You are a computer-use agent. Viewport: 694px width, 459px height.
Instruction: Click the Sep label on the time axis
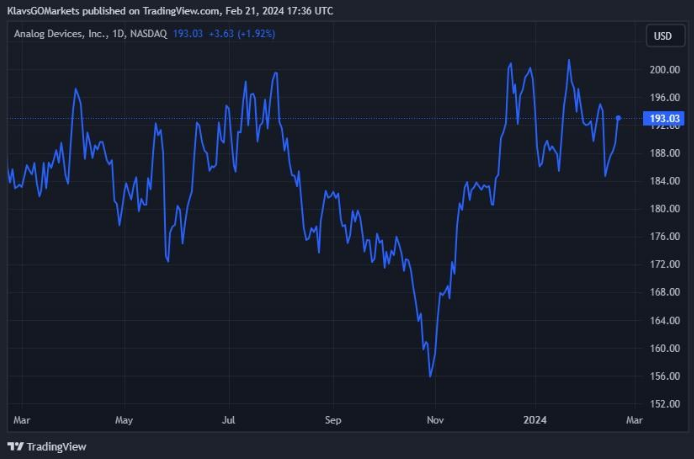(333, 421)
